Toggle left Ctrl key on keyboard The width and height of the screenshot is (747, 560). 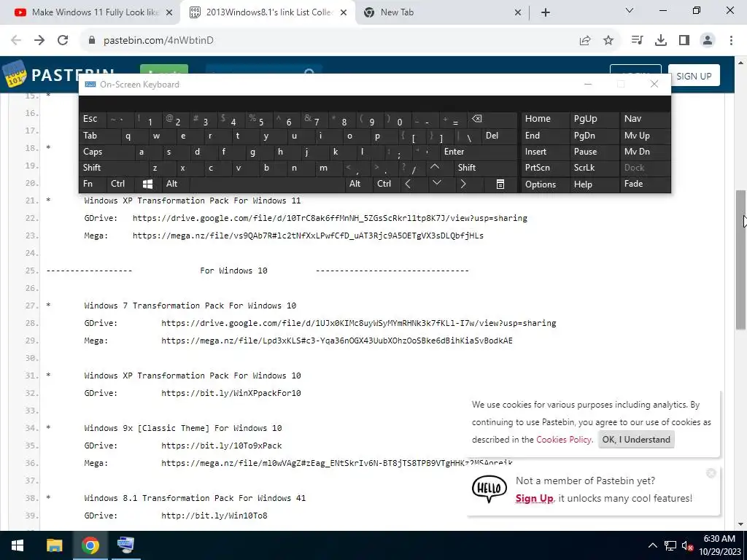click(121, 184)
